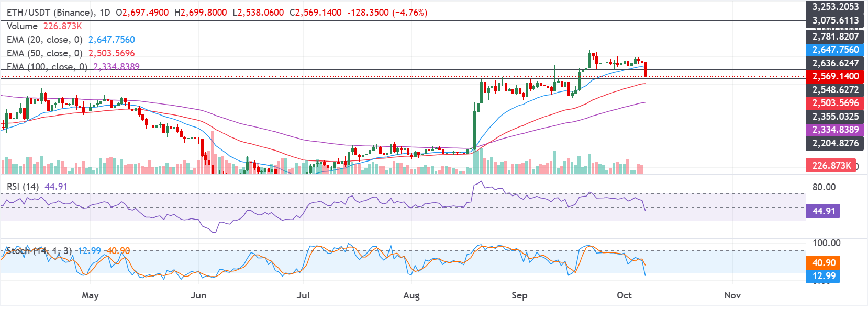The width and height of the screenshot is (868, 311).
Task: Click the 2,781.8207 price axis label
Action: pos(835,36)
